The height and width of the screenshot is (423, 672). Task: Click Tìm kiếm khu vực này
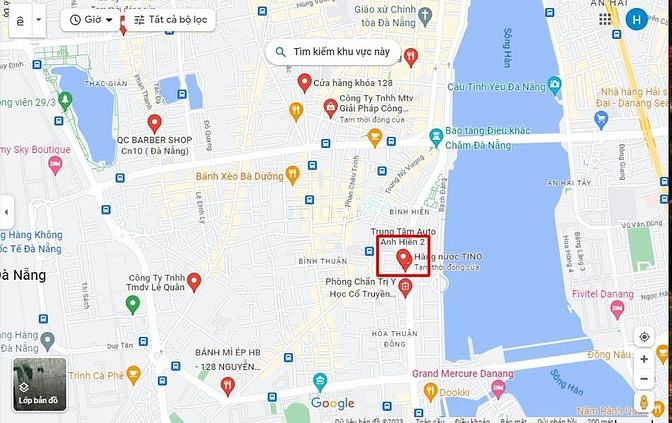[x=333, y=52]
